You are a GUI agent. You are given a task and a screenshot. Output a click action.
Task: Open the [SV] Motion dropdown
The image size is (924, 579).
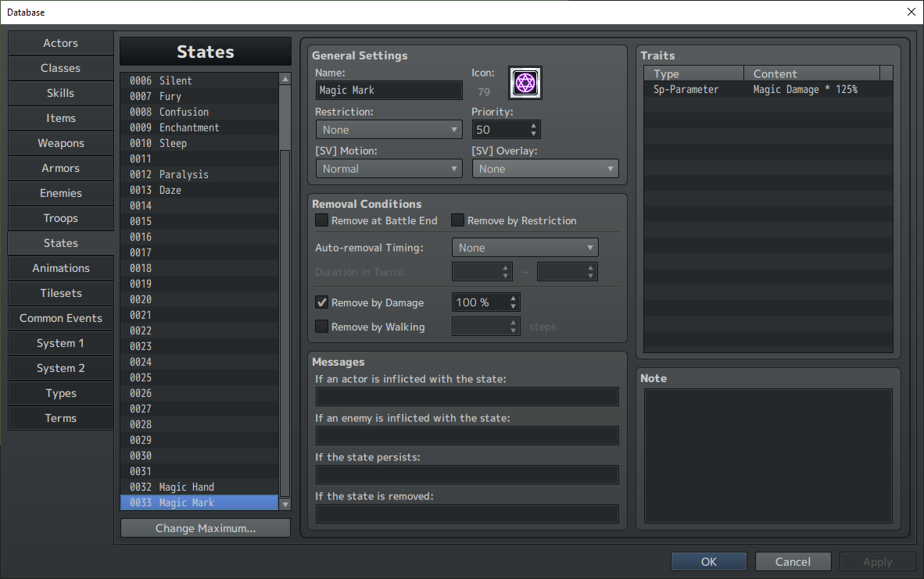pyautogui.click(x=389, y=169)
